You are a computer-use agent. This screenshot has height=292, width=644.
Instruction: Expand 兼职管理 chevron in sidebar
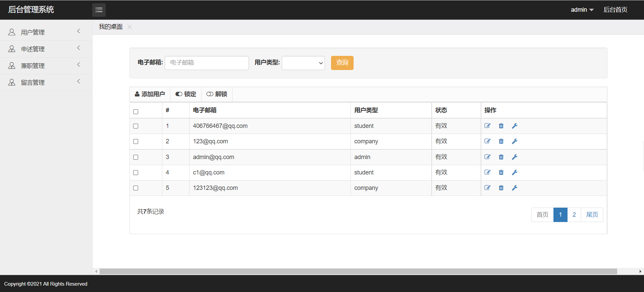tap(78, 65)
